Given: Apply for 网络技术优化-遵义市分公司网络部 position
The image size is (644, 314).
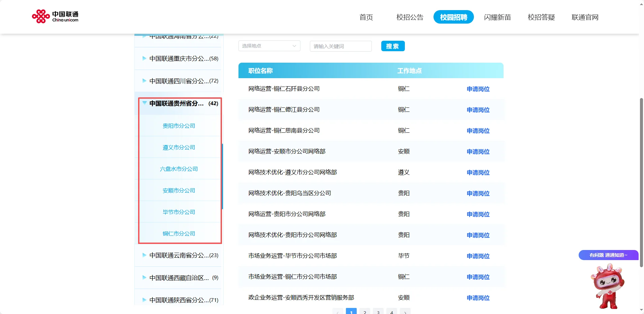Looking at the screenshot, I should click(478, 172).
